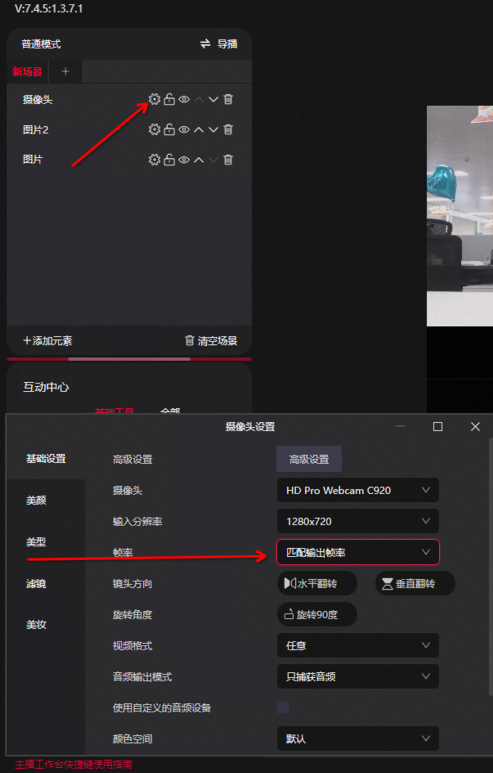Click the 摄像头 source name
Image resolution: width=493 pixels, height=773 pixels.
[x=37, y=100]
